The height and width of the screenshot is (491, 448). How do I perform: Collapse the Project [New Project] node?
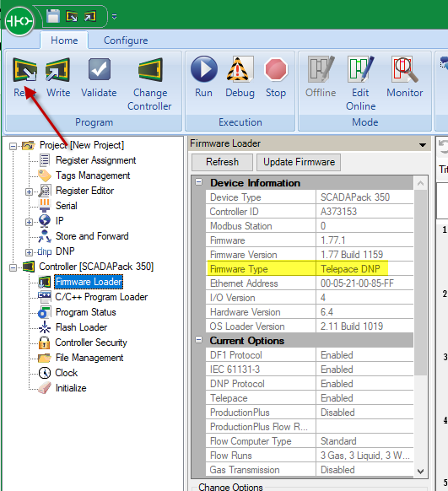13,146
